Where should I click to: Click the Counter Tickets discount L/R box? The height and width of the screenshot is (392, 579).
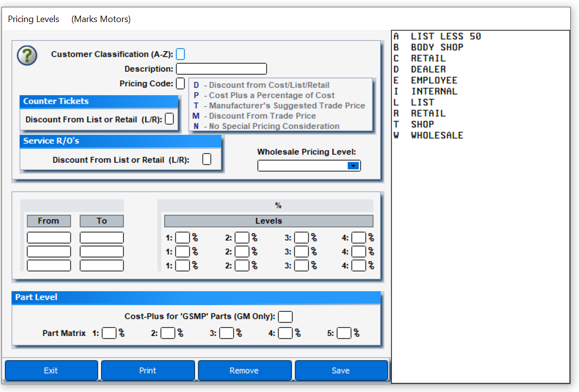click(169, 118)
